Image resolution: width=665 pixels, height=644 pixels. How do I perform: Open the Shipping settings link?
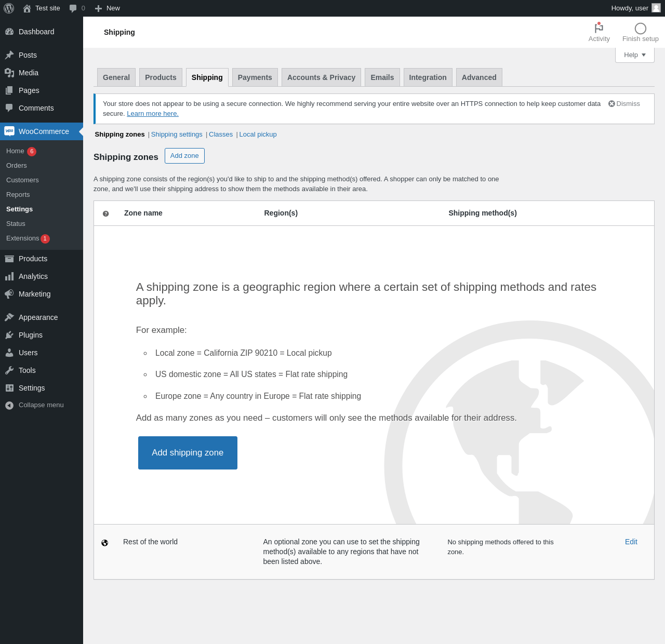coord(177,135)
